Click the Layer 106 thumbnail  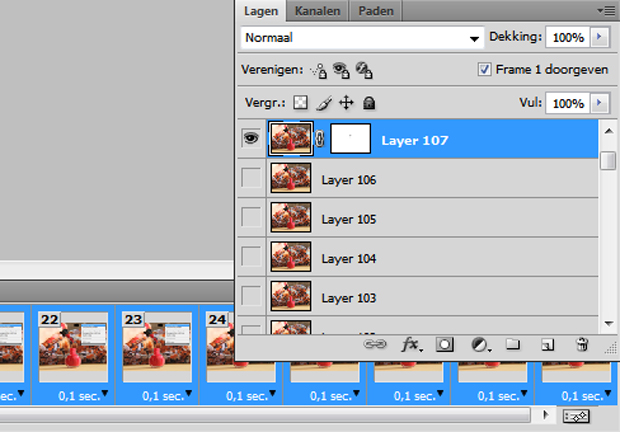tap(291, 178)
